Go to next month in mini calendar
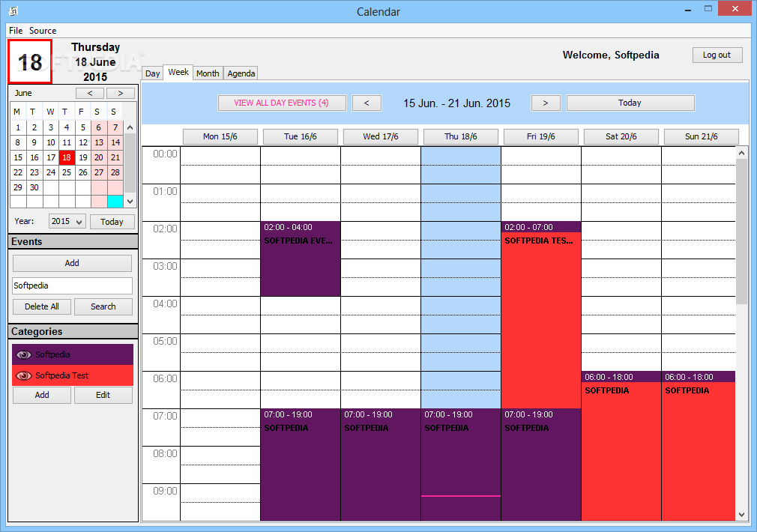 coord(121,93)
